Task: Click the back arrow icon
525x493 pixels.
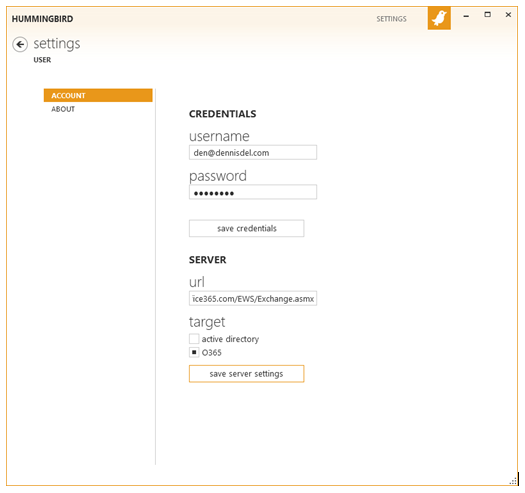Action: tap(20, 44)
